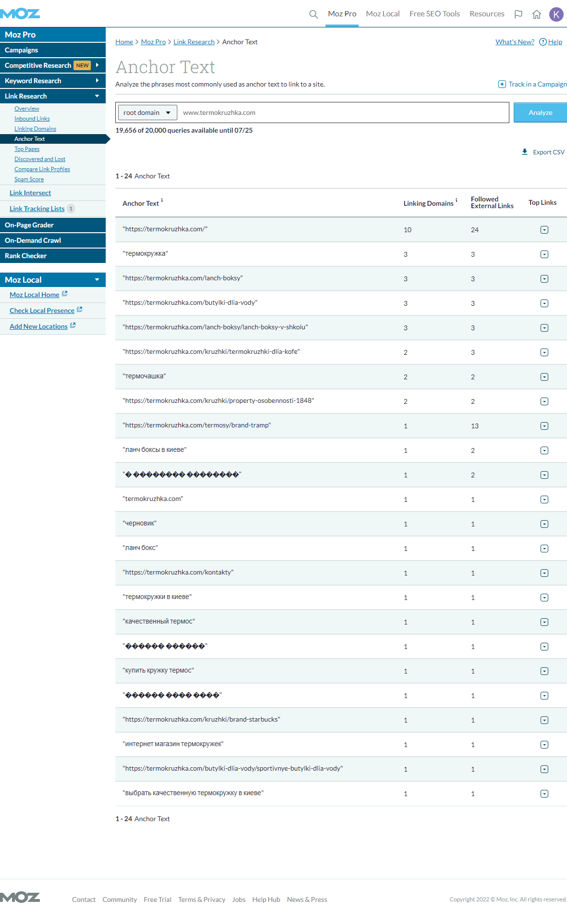The width and height of the screenshot is (567, 924).
Task: Click the domain URL input field
Action: (x=343, y=112)
